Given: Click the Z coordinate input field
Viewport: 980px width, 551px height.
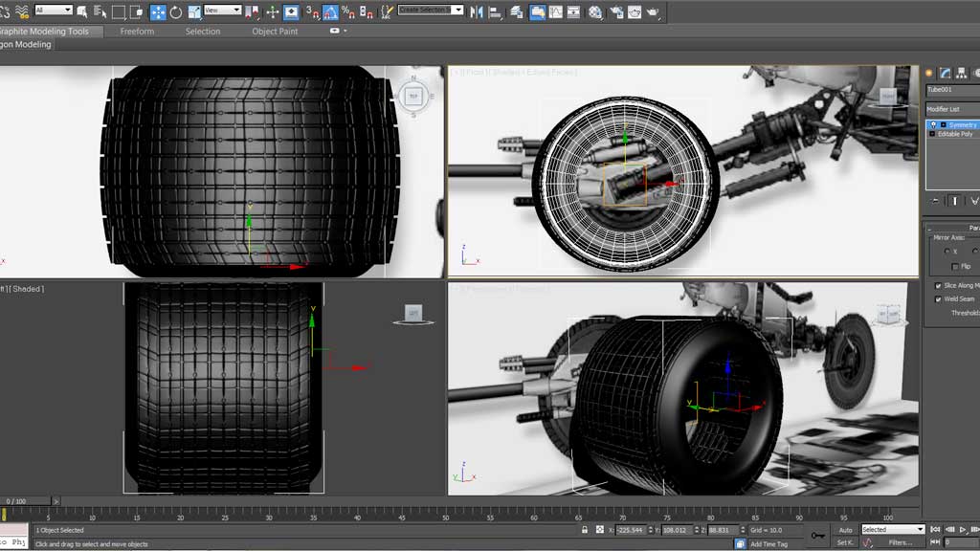Looking at the screenshot, I should [723, 530].
